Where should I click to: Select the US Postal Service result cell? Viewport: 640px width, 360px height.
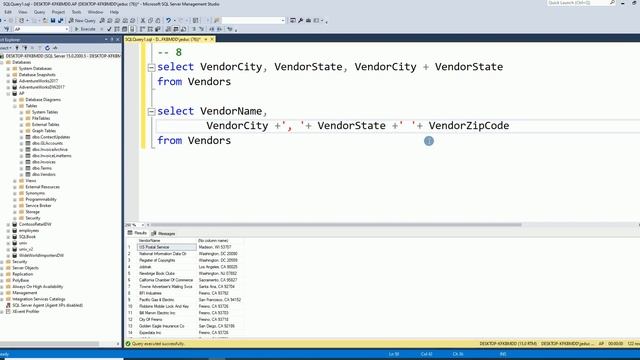(167, 247)
